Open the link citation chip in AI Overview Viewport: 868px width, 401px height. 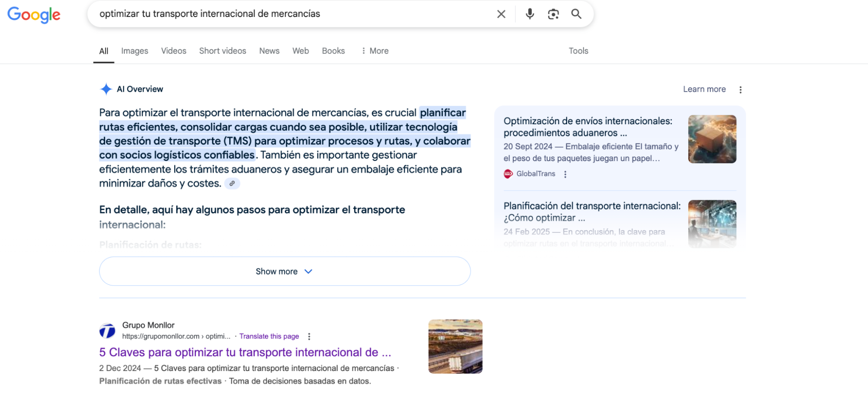[232, 183]
